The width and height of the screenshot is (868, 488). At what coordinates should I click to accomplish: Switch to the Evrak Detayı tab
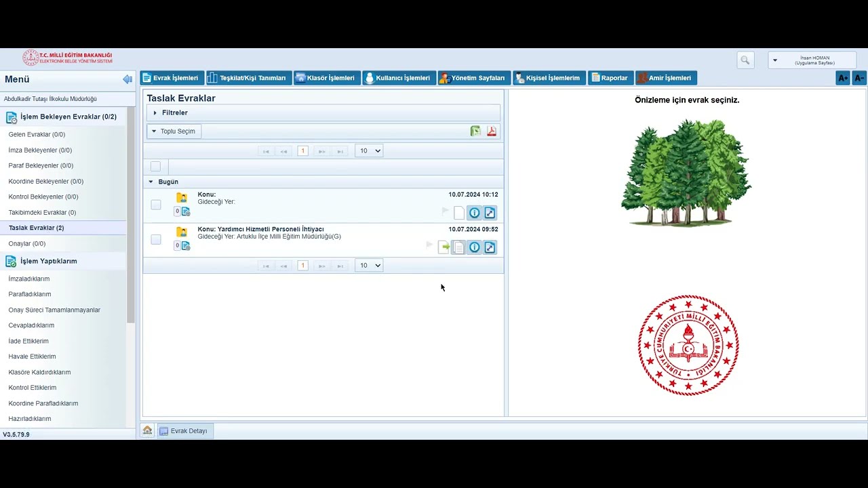tap(184, 431)
